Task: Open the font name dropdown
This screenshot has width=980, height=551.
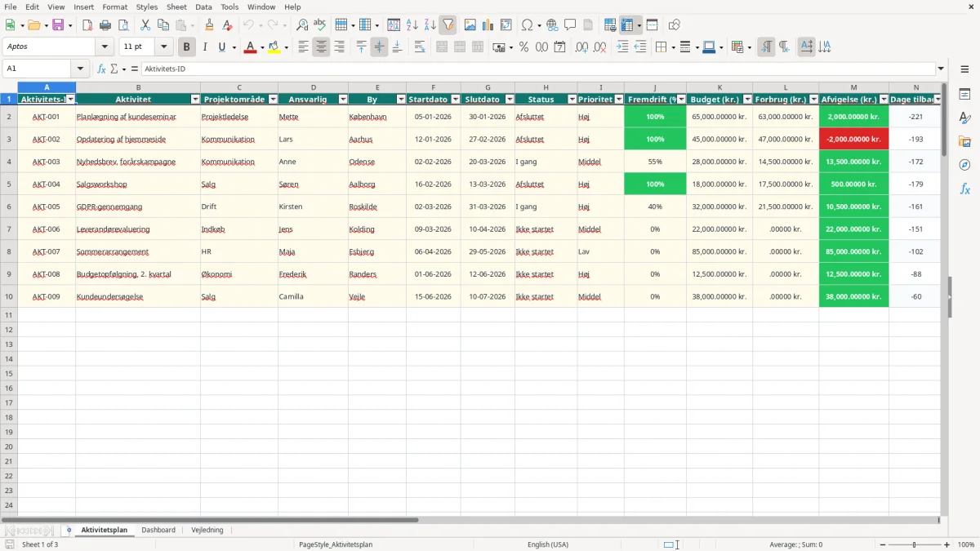Action: coord(105,47)
